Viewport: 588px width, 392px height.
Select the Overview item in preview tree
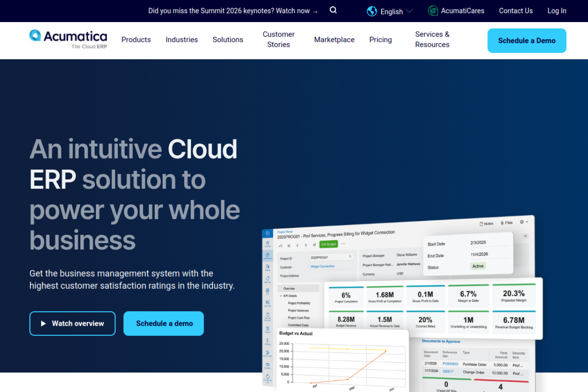pos(299,289)
